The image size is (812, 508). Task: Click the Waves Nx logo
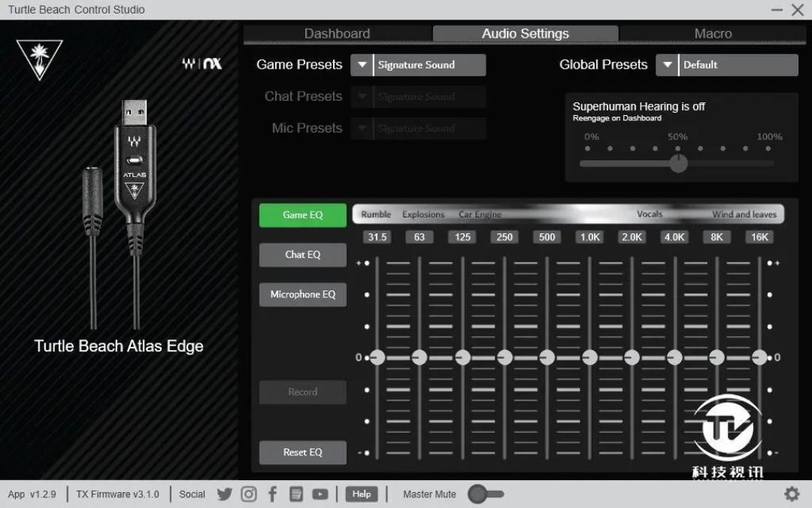(202, 63)
